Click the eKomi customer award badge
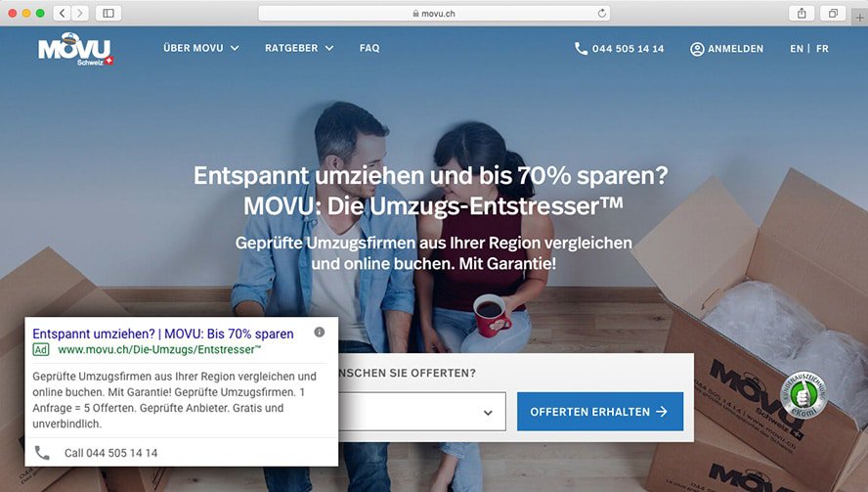This screenshot has width=868, height=492. click(x=803, y=395)
